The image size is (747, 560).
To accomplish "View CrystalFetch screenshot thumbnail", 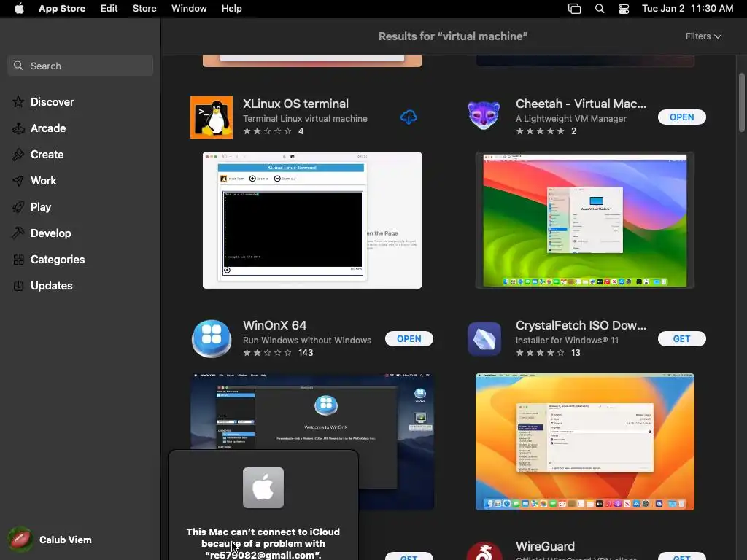I will pyautogui.click(x=584, y=442).
